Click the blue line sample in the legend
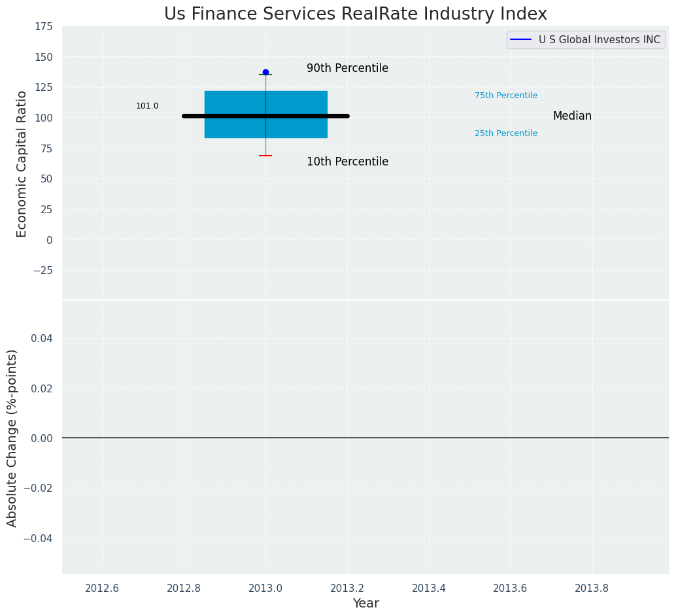Viewport: 676px width, 616px height. [521, 40]
